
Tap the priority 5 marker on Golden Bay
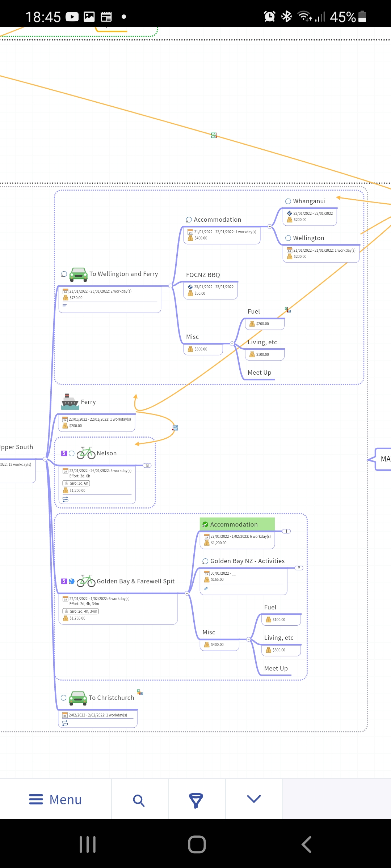click(x=64, y=581)
